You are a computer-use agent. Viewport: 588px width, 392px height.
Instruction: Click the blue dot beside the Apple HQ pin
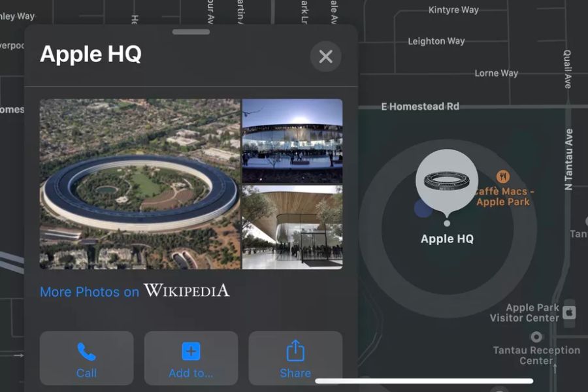423,208
